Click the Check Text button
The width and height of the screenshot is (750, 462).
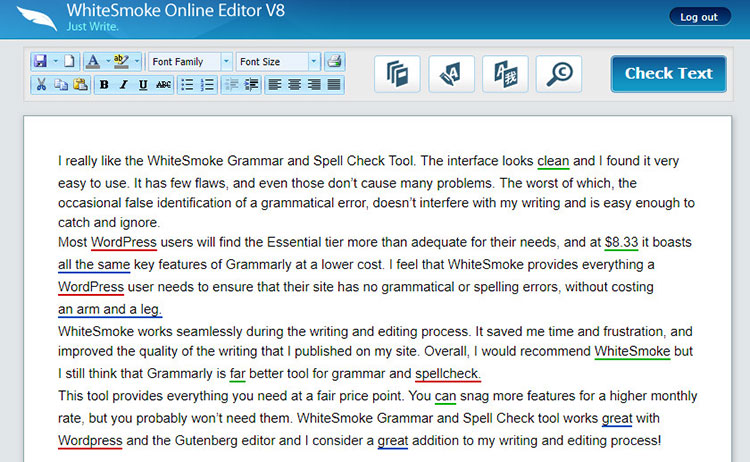[669, 74]
